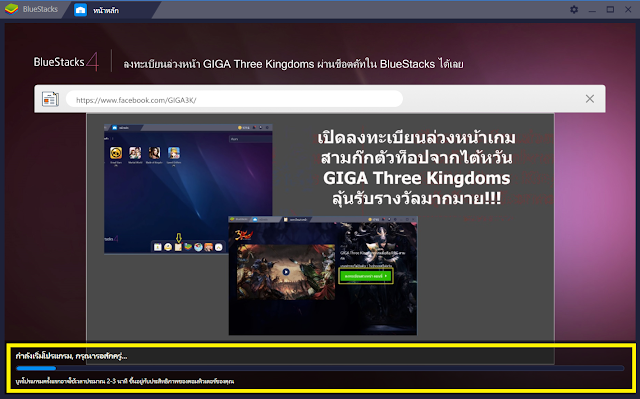Click the GIGA Three Kingdoms registration page thumbnail

click(x=323, y=275)
